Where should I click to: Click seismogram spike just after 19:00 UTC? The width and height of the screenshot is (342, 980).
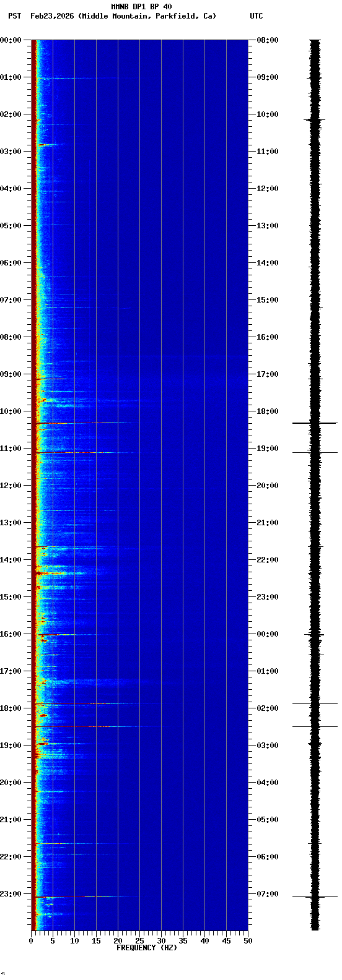pyautogui.click(x=315, y=452)
